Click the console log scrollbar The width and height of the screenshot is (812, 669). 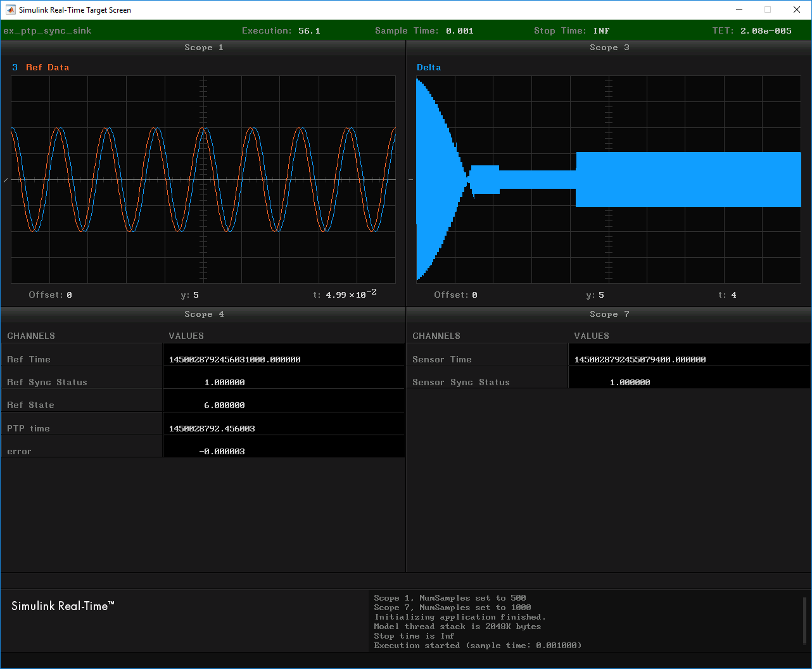804,621
